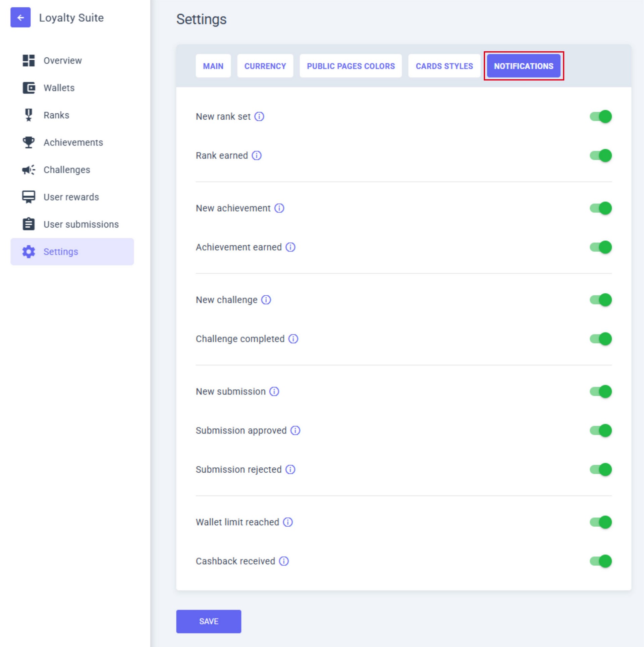Turn off Submission rejected notification switch
The width and height of the screenshot is (644, 647).
(x=600, y=469)
